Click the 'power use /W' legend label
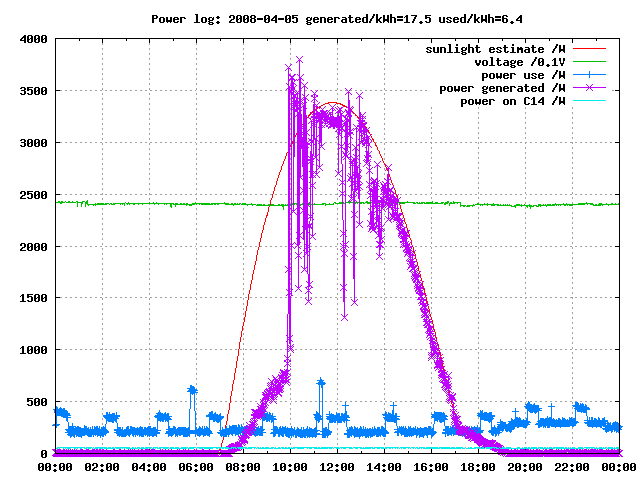Screen dimensions: 640x480 tap(523, 75)
